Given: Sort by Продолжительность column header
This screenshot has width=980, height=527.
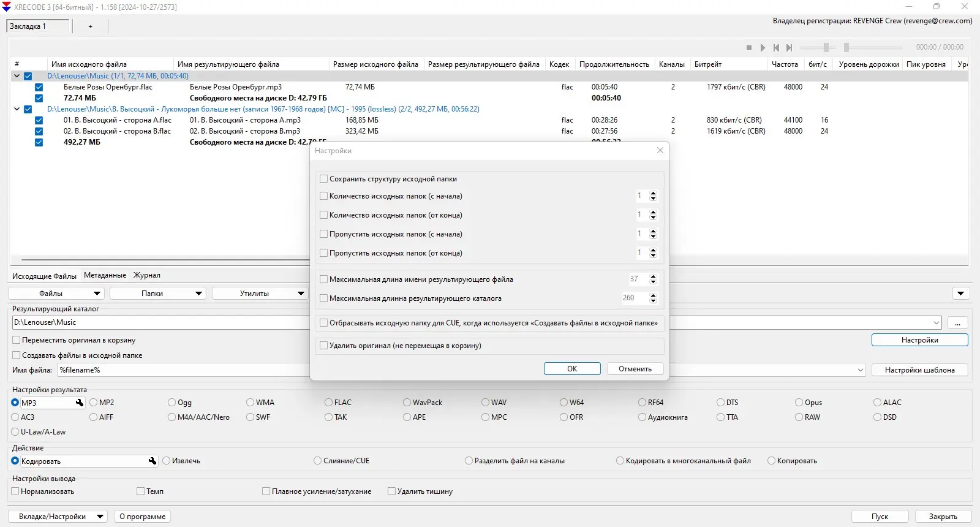Looking at the screenshot, I should (614, 64).
